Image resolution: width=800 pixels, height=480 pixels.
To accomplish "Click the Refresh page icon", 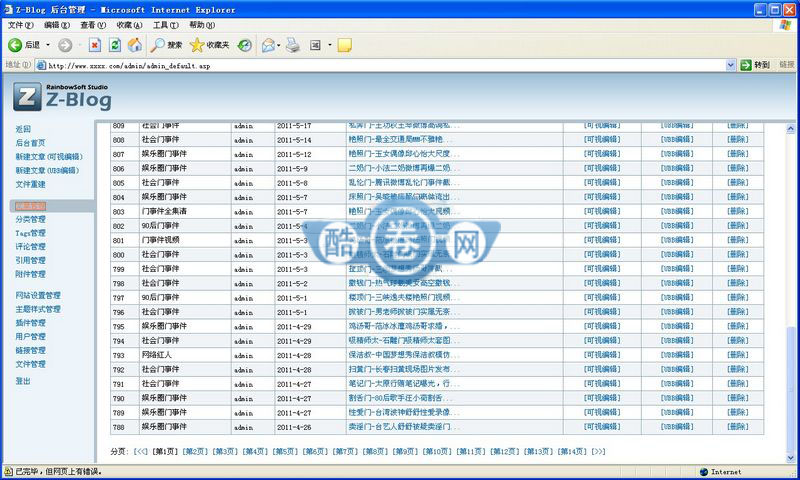I will coord(115,45).
